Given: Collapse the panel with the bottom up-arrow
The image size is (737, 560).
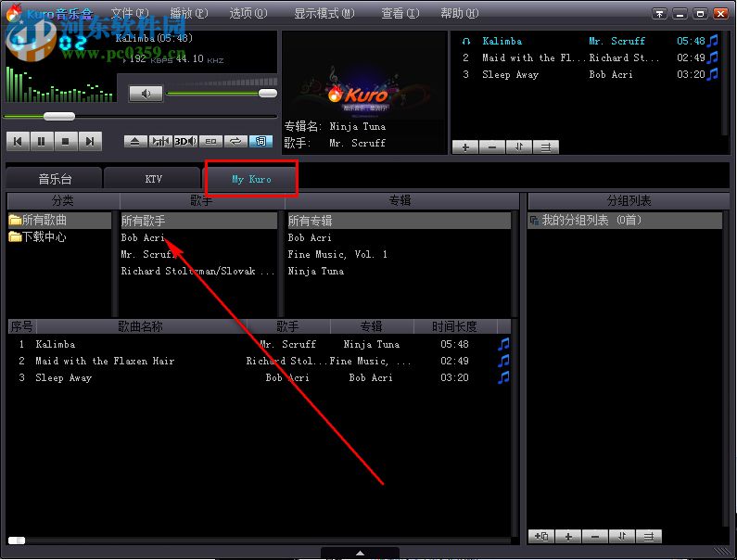Looking at the screenshot, I should pyautogui.click(x=360, y=553).
